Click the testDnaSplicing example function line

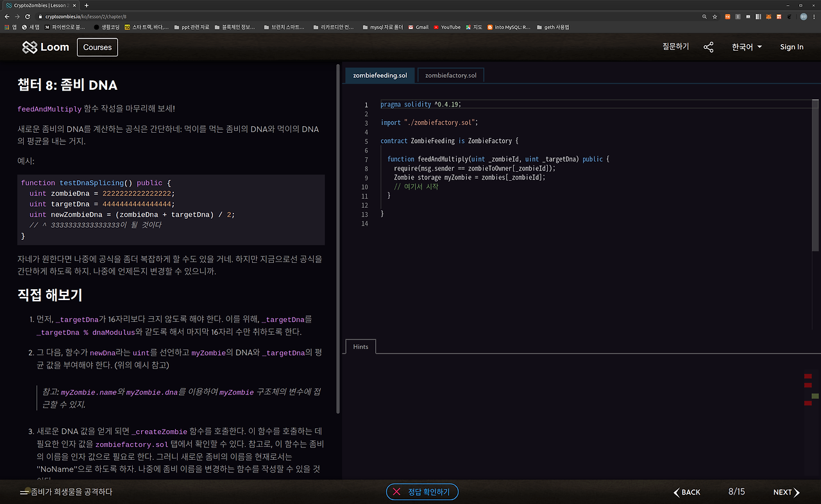coord(96,183)
